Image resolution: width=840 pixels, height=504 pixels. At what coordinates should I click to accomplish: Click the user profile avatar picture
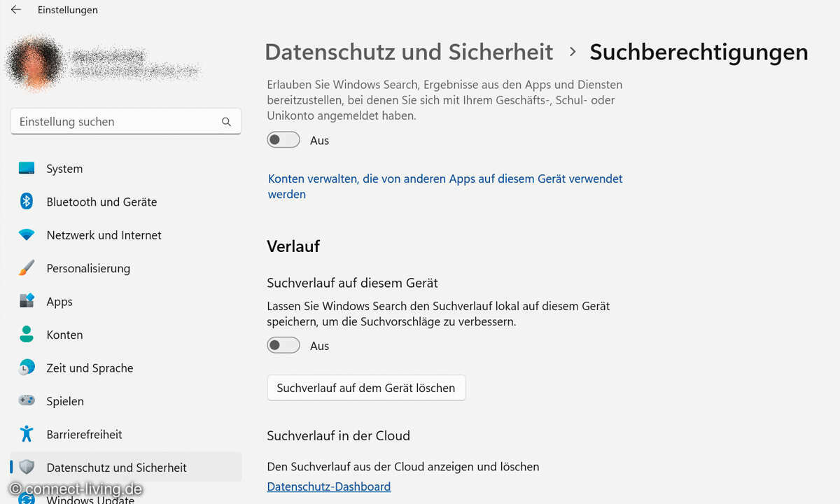point(35,63)
